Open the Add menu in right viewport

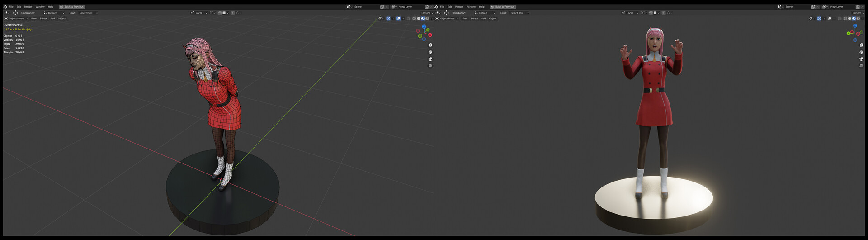pyautogui.click(x=483, y=19)
